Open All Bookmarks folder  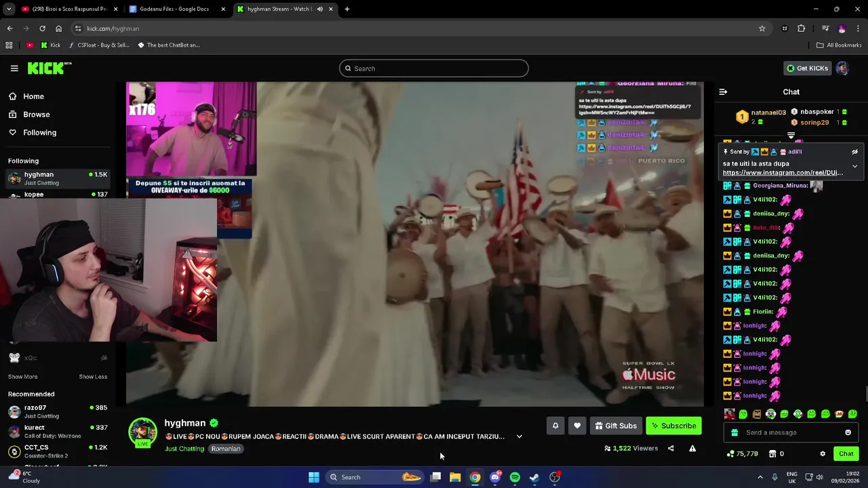click(x=839, y=45)
